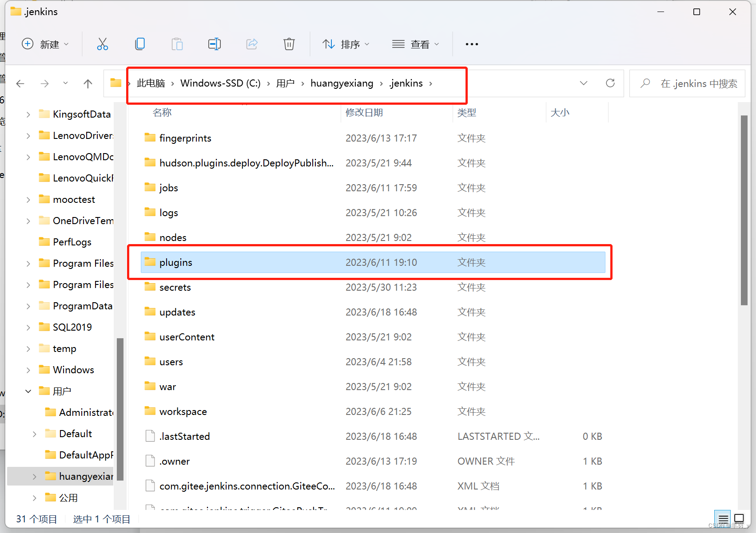Image resolution: width=756 pixels, height=533 pixels.
Task: Click the Rename icon in toolbar
Action: [215, 44]
